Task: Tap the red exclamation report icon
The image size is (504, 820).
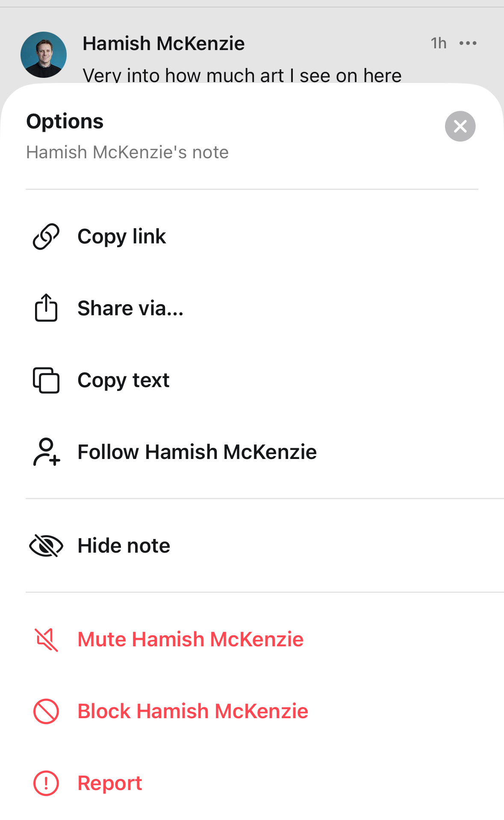Action: pos(46,783)
